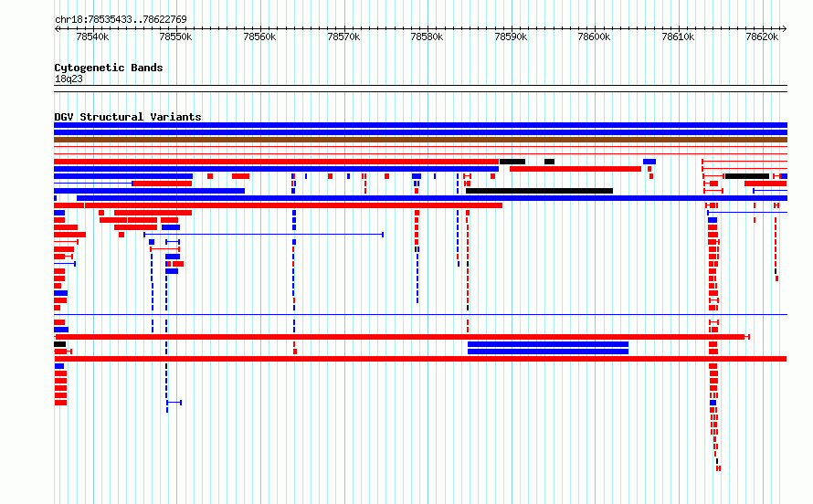Select the thin blue capped variant from 78546k to 78575k
Viewport: 813px width, 504px height.
pos(263,235)
